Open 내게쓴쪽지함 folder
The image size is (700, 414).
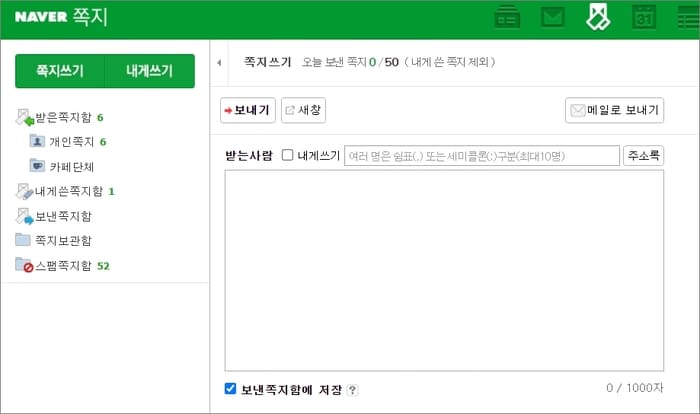[69, 192]
